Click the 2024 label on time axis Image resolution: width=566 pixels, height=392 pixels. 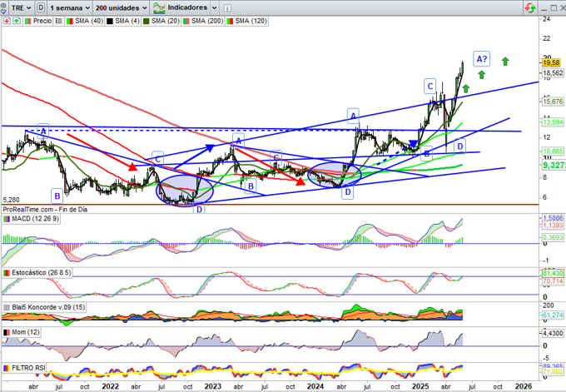[x=315, y=386]
